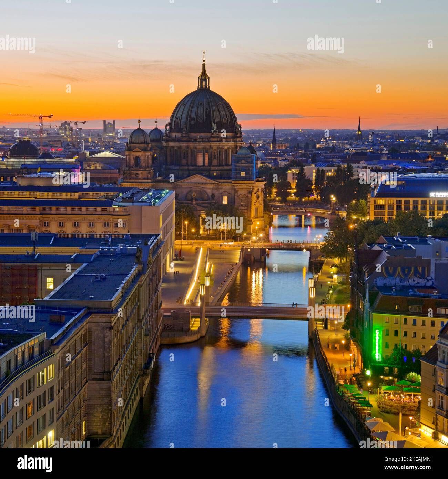
Task: Click the alamy watermark over left buildings
Action: click(17, 314)
